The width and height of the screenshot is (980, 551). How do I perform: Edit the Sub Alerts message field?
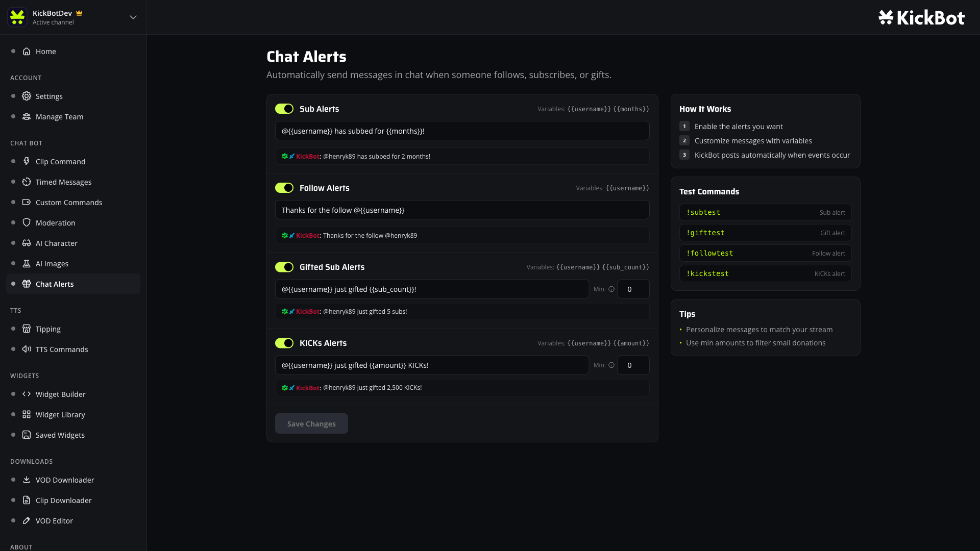pyautogui.click(x=462, y=131)
